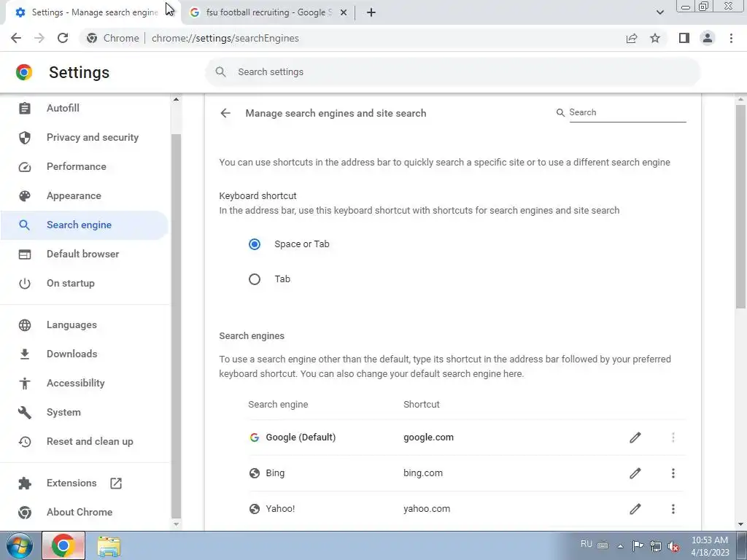Edit the Google search engine entry
747x560 pixels.
[635, 437]
